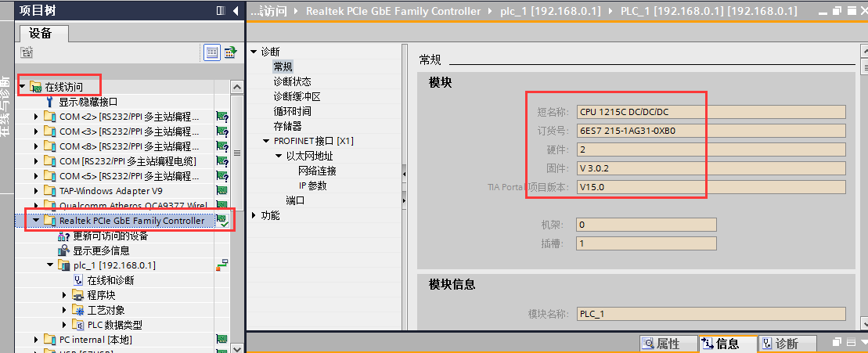Viewport: 868px width, 353px height.
Task: Collapse the 在线访问 tree node
Action: (23, 87)
